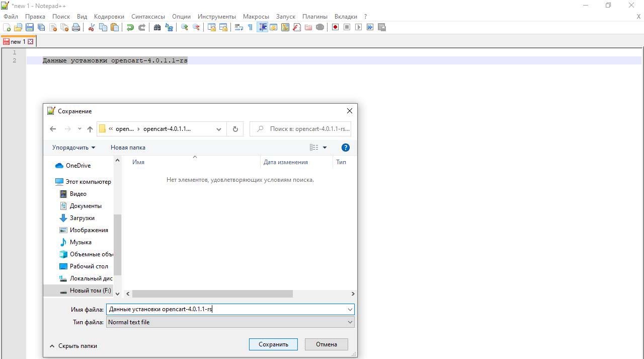This screenshot has height=359, width=644.
Task: Open the Упорядочить dropdown menu
Action: point(73,148)
